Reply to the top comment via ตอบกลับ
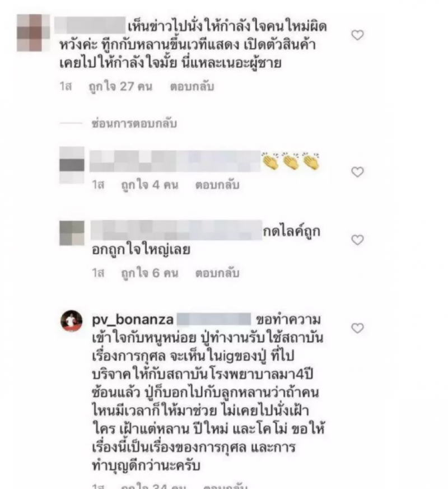 click(x=192, y=86)
